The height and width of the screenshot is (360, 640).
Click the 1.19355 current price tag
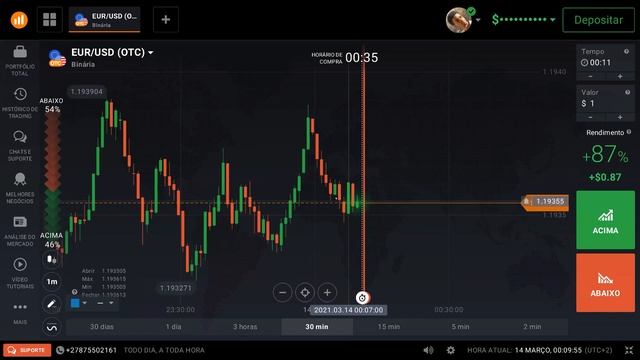(546, 202)
